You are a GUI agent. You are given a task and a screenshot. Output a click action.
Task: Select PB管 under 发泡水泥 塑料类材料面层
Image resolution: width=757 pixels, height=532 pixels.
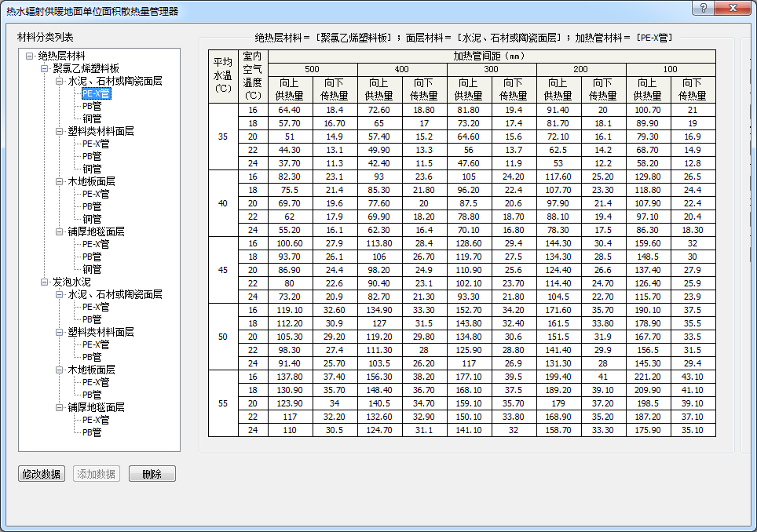[x=92, y=357]
